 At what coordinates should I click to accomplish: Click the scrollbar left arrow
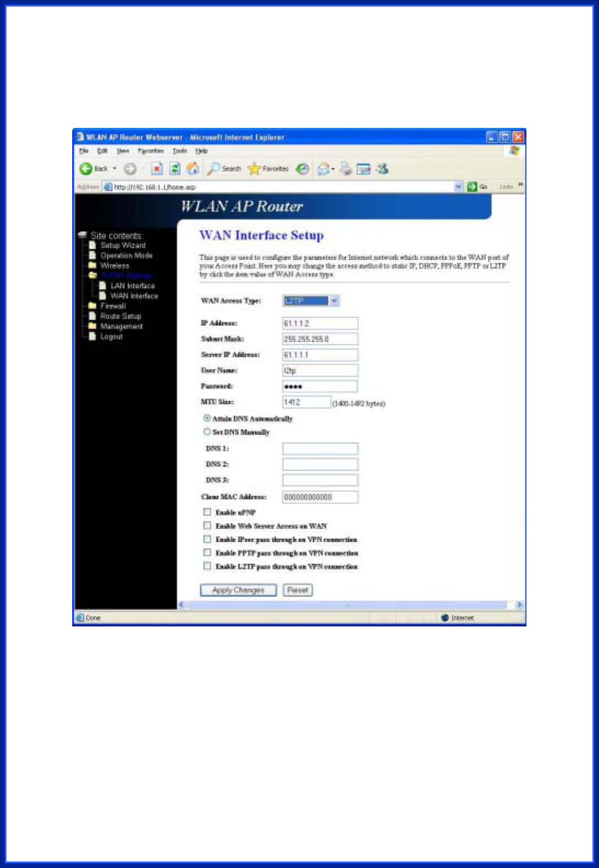[182, 605]
